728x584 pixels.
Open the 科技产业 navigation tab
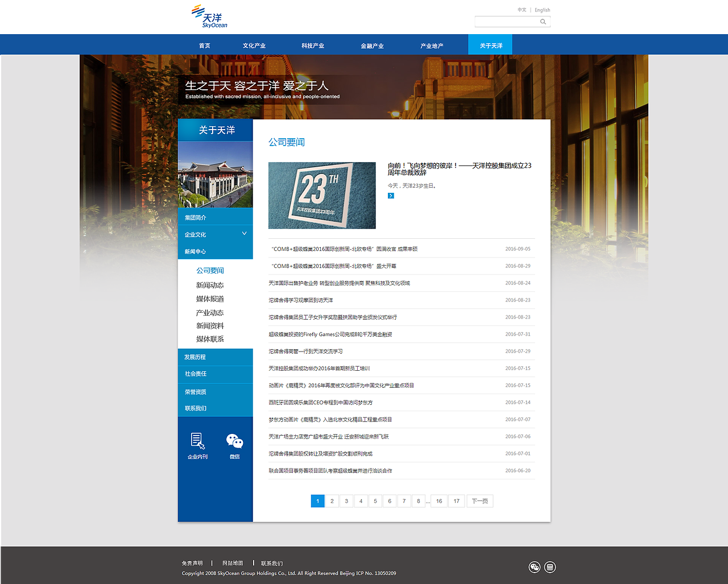[313, 45]
